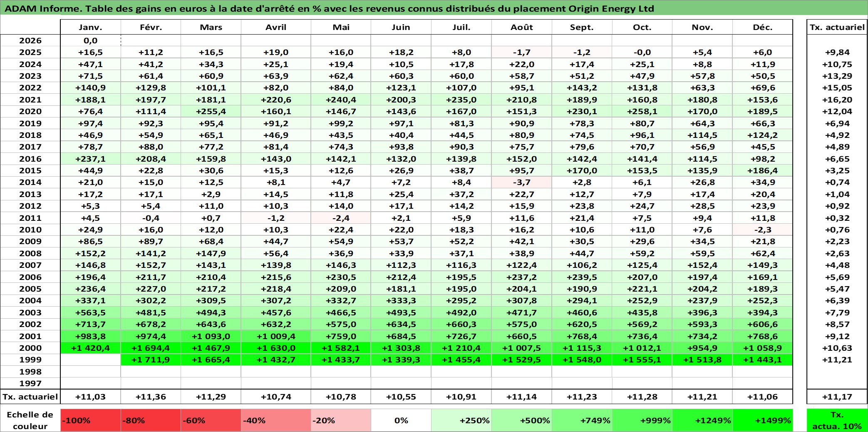Image resolution: width=868 pixels, height=432 pixels.
Task: Select the 'Déc.' column header
Action: 763,27
